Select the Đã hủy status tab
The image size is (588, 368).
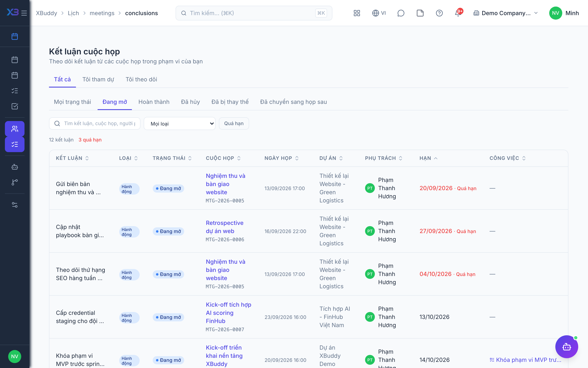(190, 102)
